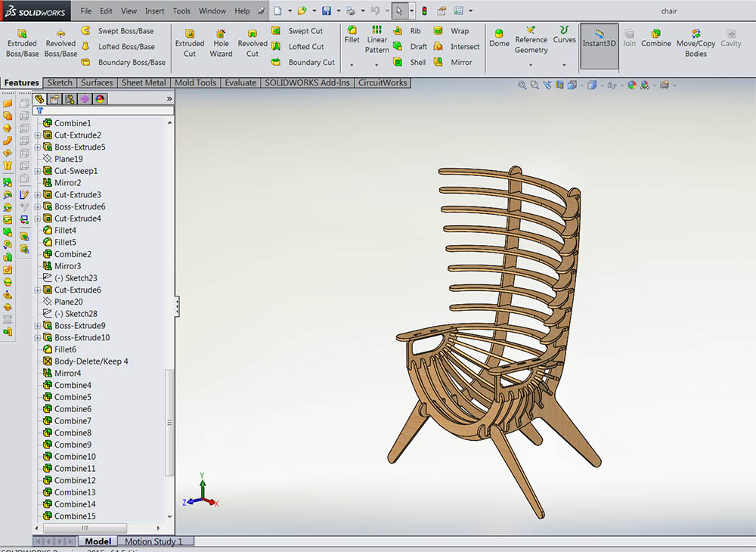Screen dimensions: 756x552
Task: Select the Revolved Cut tool
Action: (253, 43)
